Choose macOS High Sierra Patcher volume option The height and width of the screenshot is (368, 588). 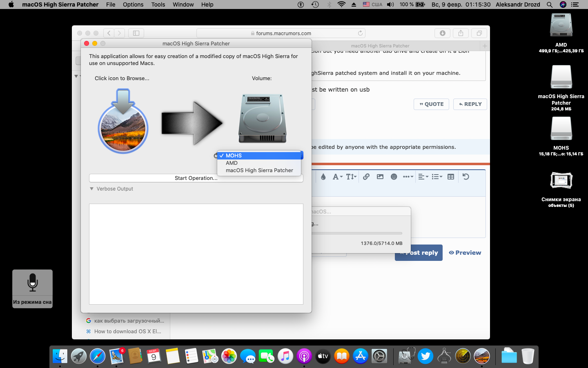(x=260, y=170)
